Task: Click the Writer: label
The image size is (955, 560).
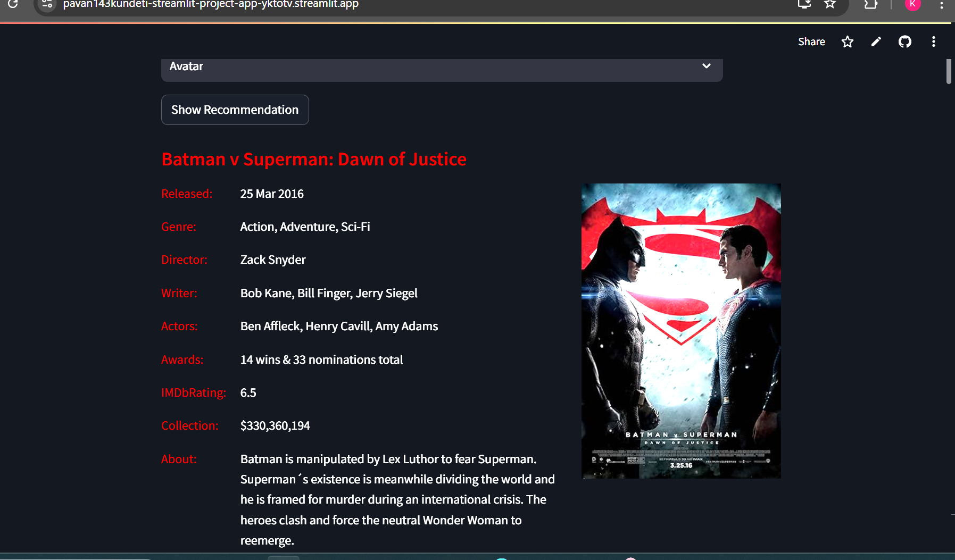Action: tap(179, 294)
